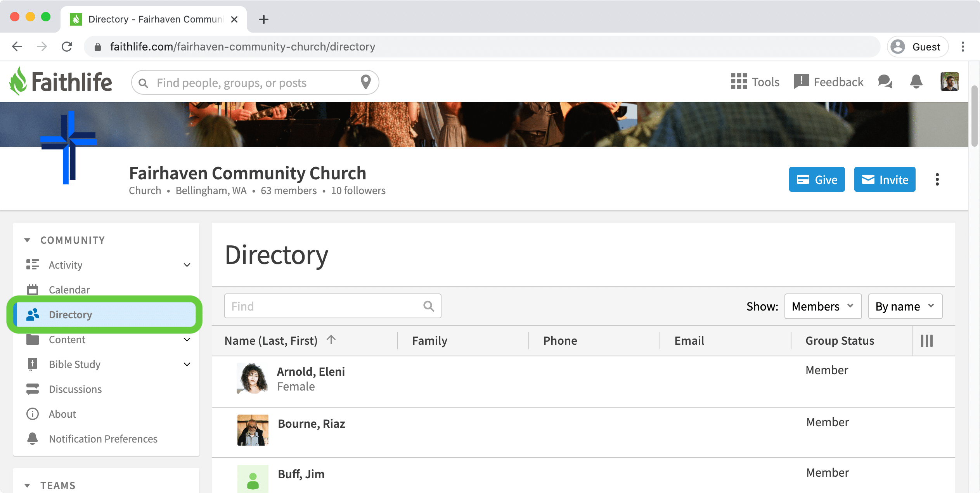Open the notifications bell
This screenshot has width=980, height=493.
point(916,82)
